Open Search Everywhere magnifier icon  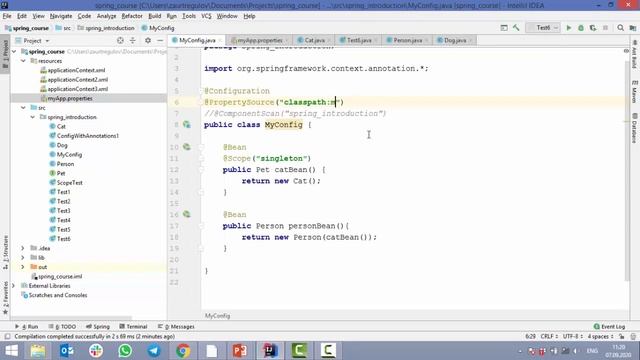(x=620, y=28)
